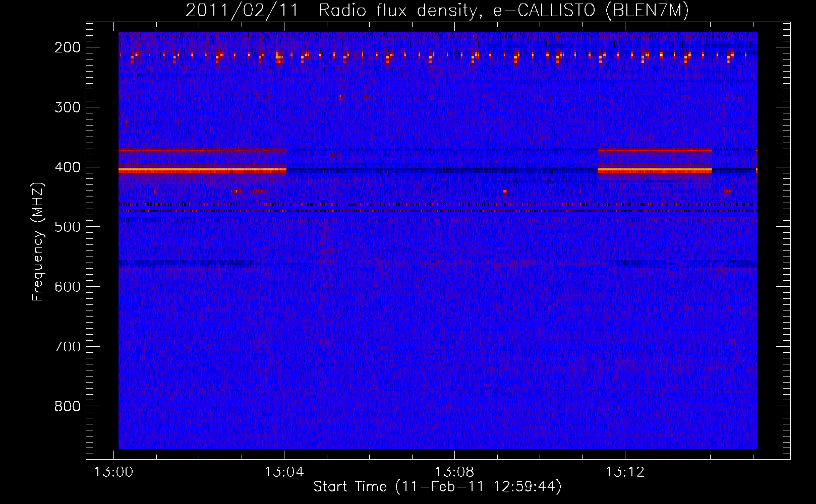The image size is (816, 504).
Task: Click the 400 frequency tick label
Action: [x=67, y=167]
